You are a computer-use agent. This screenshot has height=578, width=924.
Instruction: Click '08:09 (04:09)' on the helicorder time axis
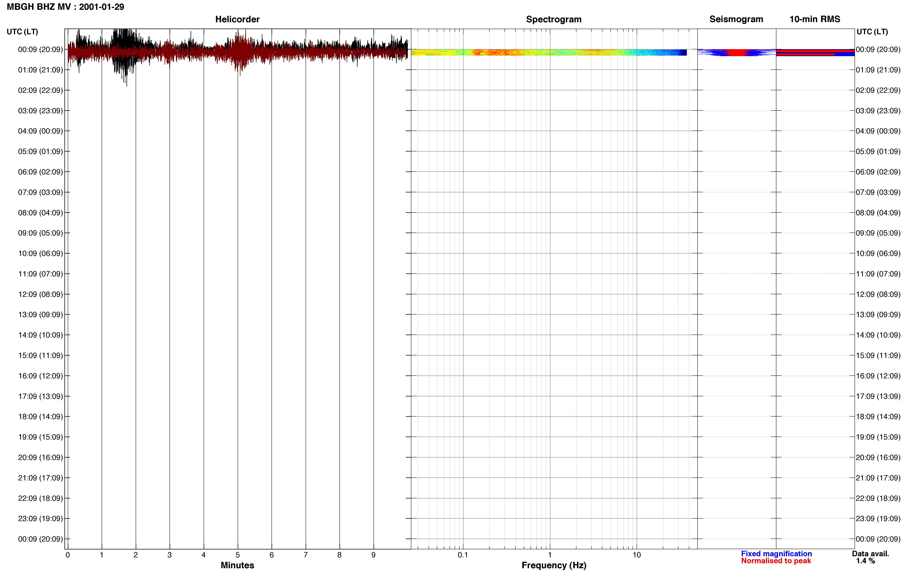tap(40, 212)
